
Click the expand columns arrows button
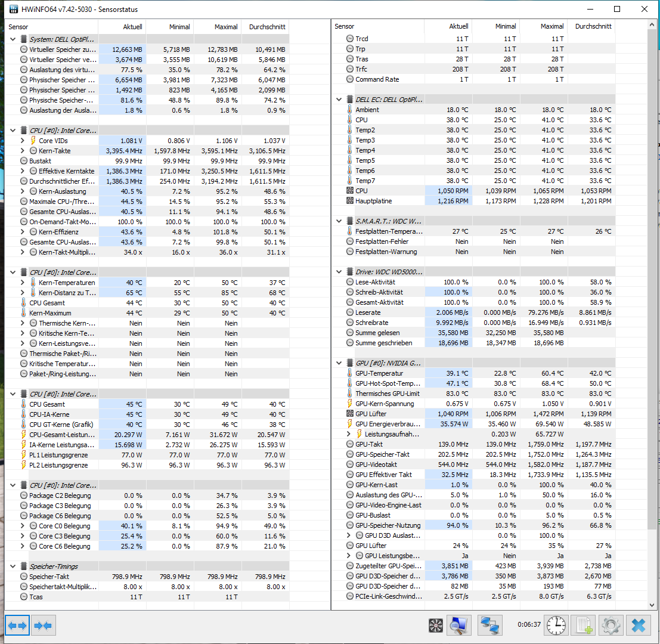[x=18, y=626]
